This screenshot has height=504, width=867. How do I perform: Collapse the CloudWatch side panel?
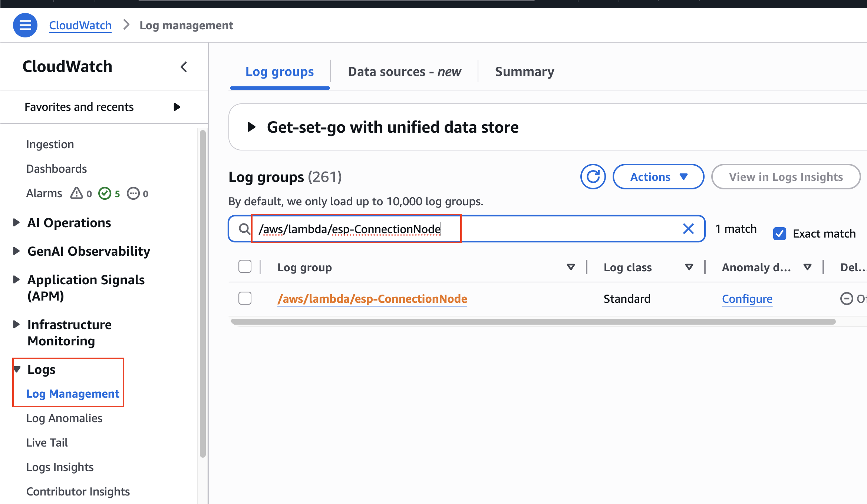point(184,67)
